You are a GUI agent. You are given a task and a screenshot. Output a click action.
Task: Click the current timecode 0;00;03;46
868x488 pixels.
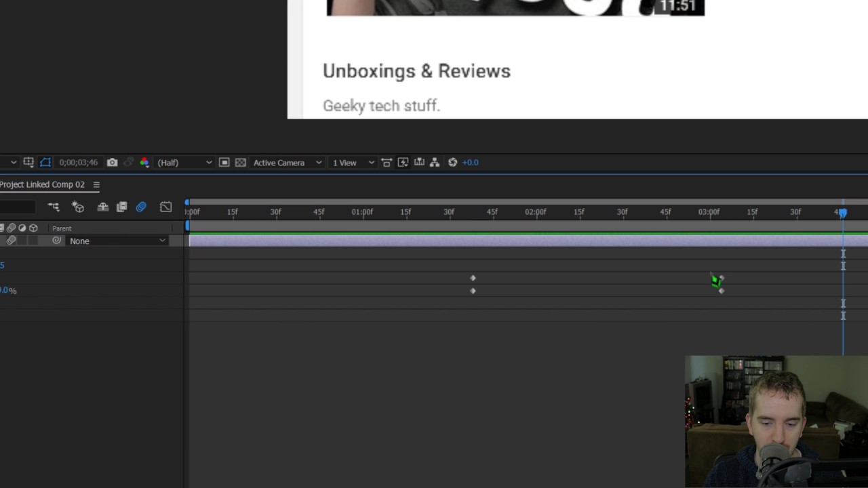(78, 163)
